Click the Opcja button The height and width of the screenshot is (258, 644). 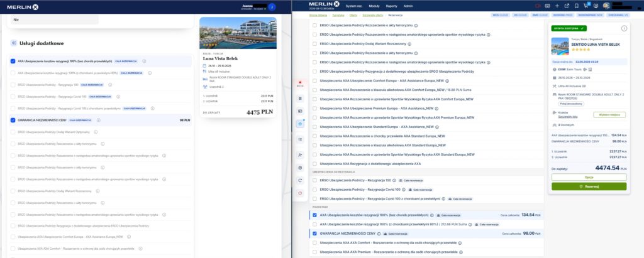(x=589, y=177)
